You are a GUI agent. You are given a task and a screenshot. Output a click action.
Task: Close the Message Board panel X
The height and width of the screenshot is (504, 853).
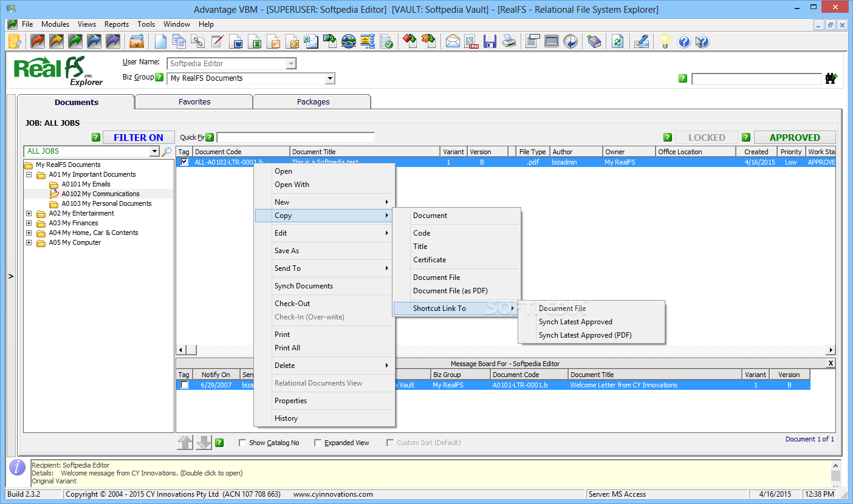click(x=831, y=363)
